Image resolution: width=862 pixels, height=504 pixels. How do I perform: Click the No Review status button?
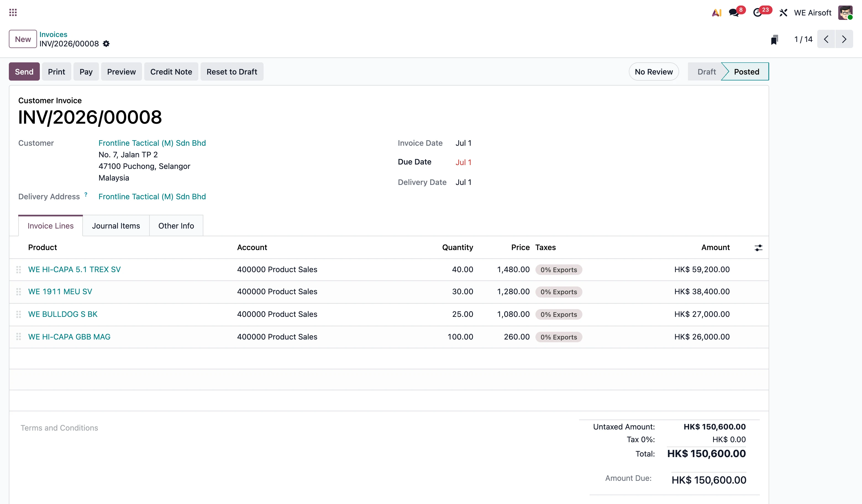coord(654,71)
